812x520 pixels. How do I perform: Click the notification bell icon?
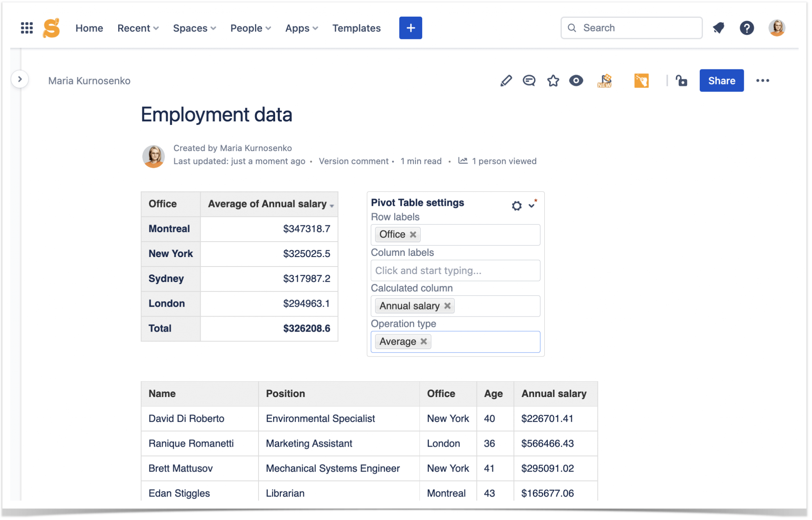(x=719, y=28)
